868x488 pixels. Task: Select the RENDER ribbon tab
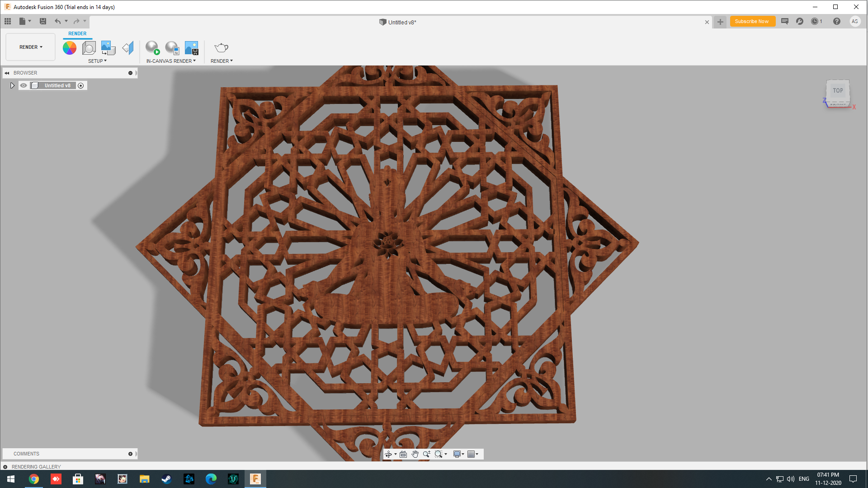click(x=77, y=33)
